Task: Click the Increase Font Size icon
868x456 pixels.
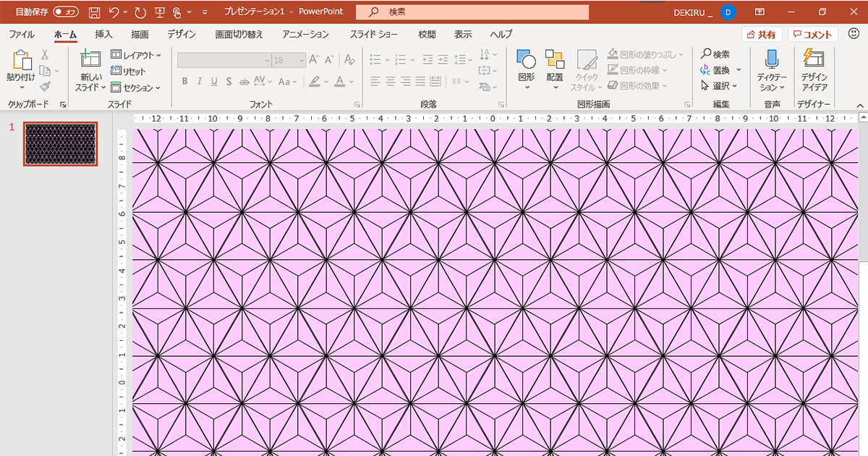Action: click(314, 60)
